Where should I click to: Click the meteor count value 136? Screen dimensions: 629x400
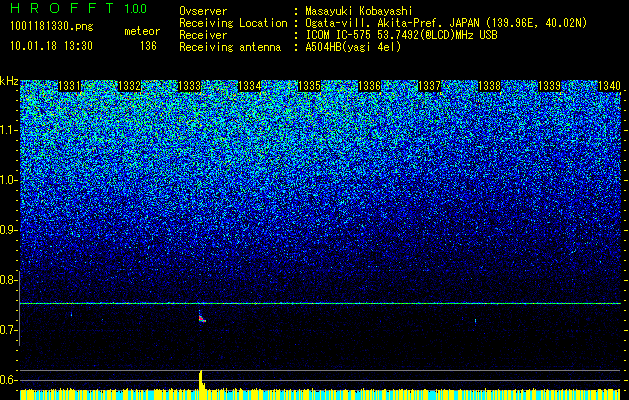click(148, 46)
